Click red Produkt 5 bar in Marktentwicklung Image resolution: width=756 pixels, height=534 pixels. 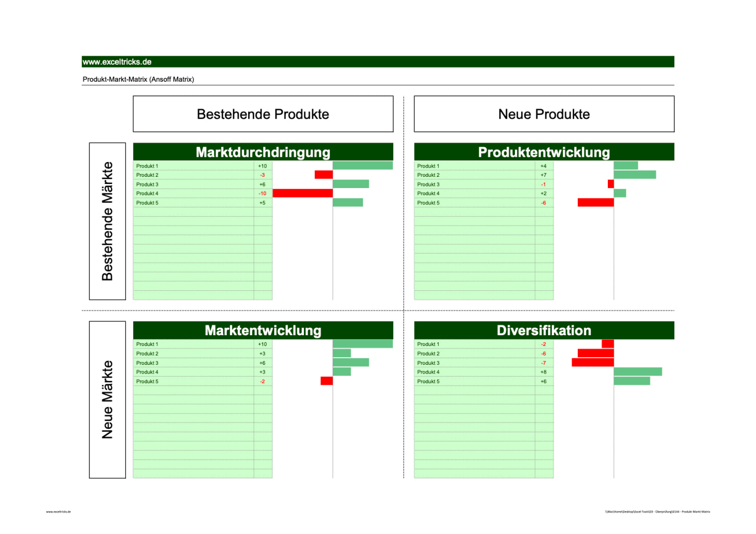pos(326,381)
